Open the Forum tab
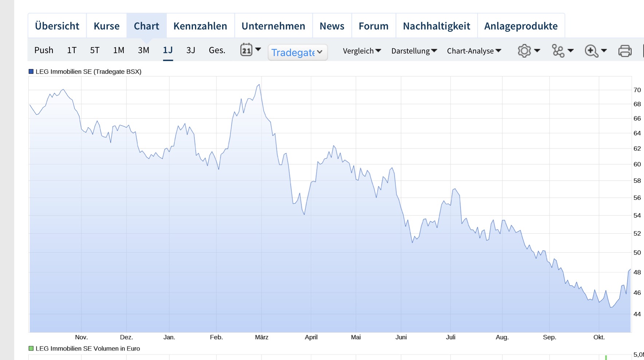 click(x=374, y=26)
